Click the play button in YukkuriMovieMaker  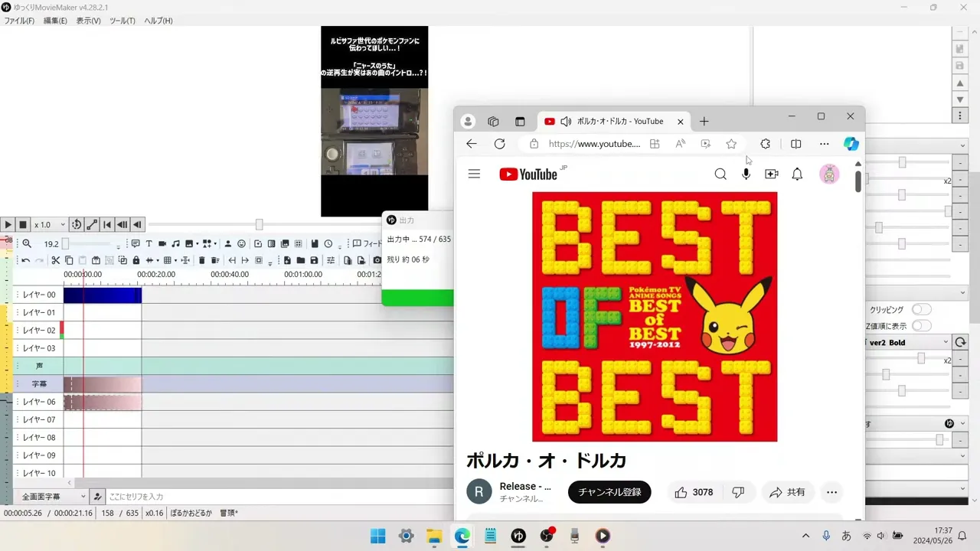click(8, 224)
